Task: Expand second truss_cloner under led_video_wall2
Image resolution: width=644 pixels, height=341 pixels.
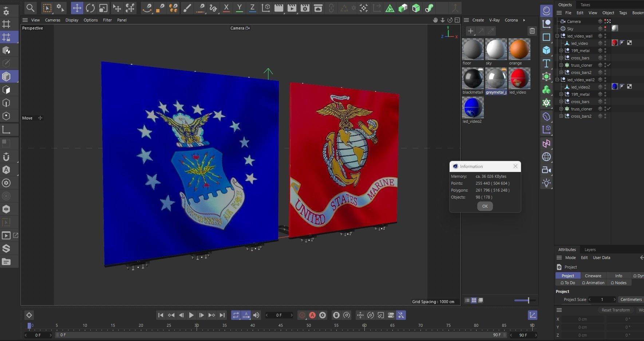Action: [561, 109]
